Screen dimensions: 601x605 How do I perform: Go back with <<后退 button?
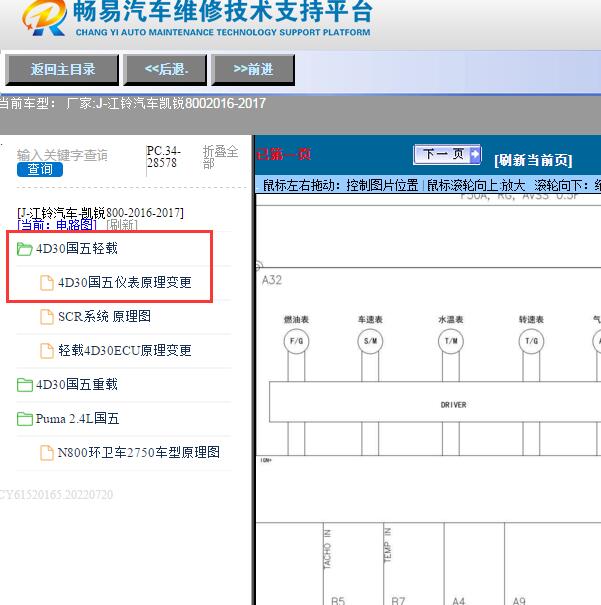click(x=165, y=69)
